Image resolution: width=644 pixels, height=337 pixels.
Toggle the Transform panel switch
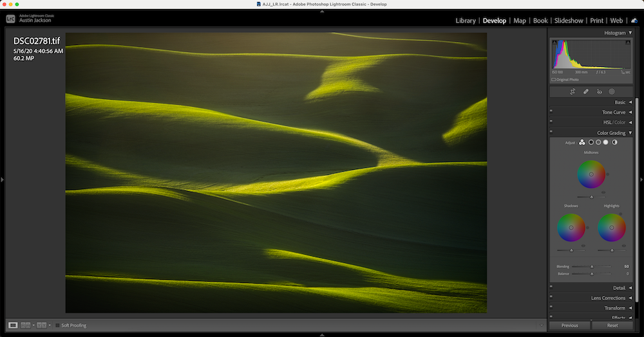coord(551,307)
